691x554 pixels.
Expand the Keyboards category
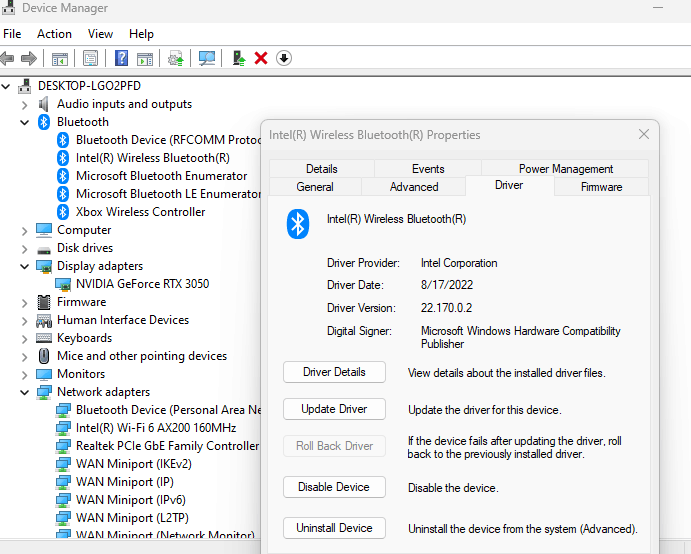pos(24,339)
